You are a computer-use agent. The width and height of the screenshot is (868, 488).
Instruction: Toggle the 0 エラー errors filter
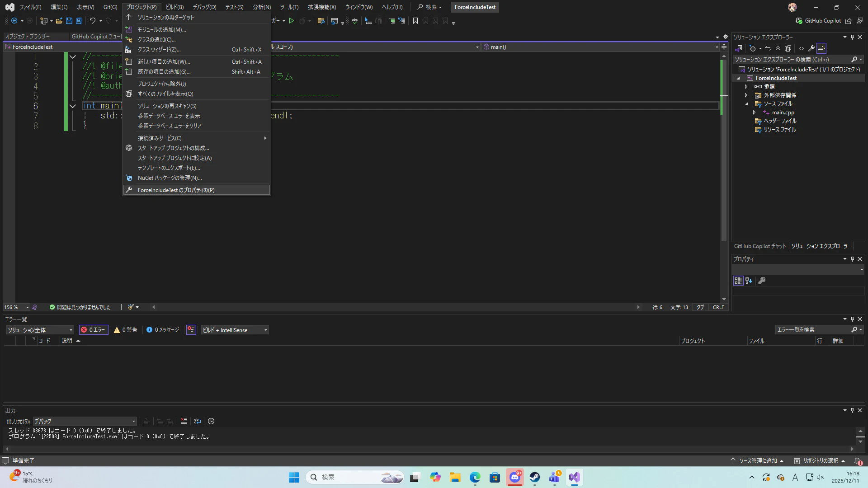point(93,330)
